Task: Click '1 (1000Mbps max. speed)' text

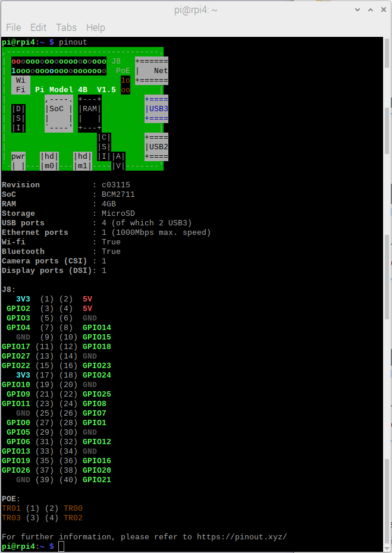Action: [156, 232]
